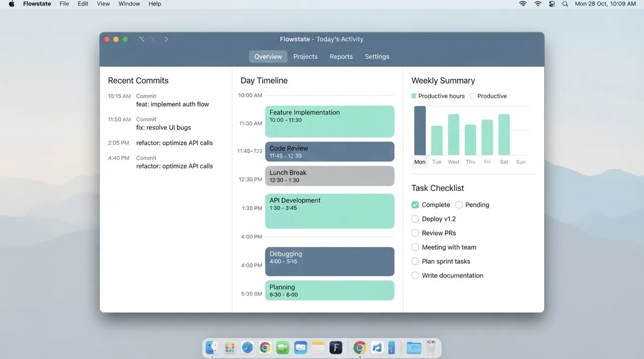Open Launchpad in the Dock

pos(230,347)
